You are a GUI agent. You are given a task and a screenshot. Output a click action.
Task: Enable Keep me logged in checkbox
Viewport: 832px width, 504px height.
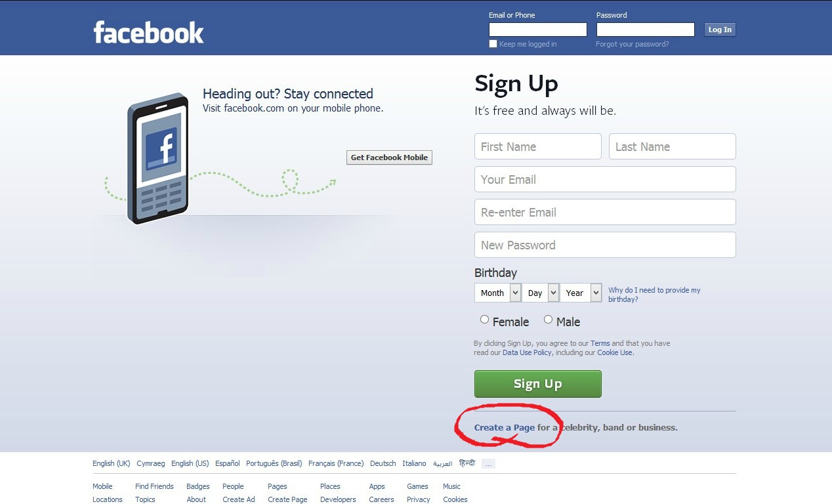[x=493, y=44]
